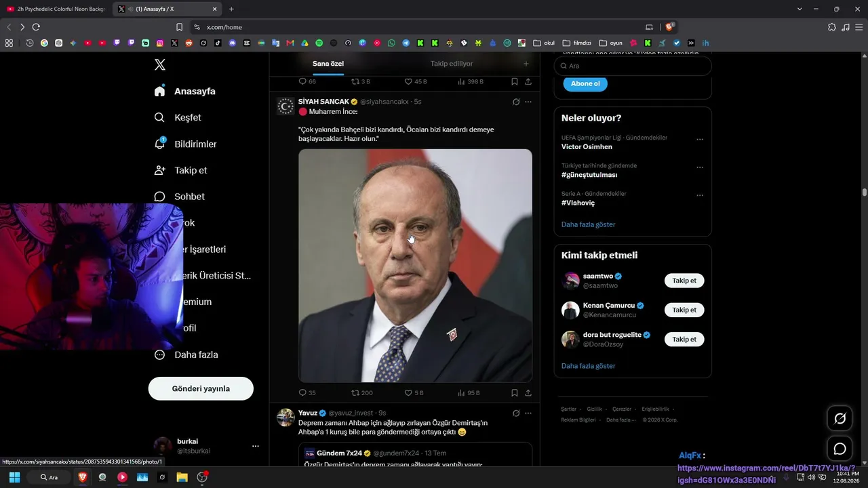Open the Gmail bookmark
The height and width of the screenshot is (488, 868).
pos(290,43)
